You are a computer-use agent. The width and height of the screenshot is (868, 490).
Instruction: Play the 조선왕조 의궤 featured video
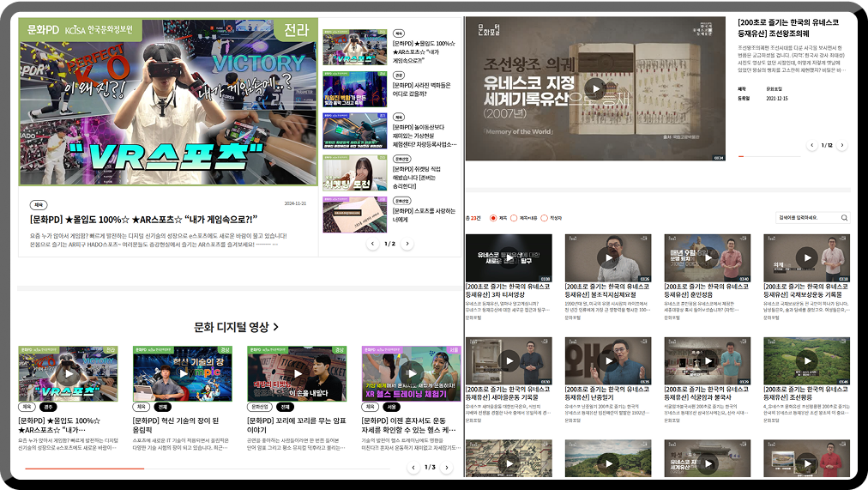(595, 88)
